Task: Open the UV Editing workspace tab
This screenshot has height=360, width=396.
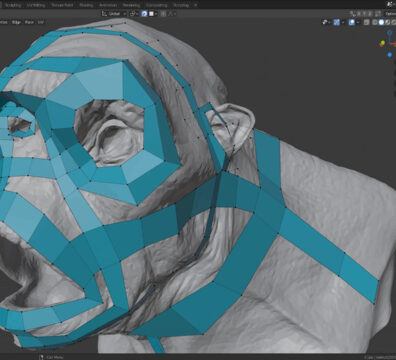Action: pyautogui.click(x=36, y=5)
